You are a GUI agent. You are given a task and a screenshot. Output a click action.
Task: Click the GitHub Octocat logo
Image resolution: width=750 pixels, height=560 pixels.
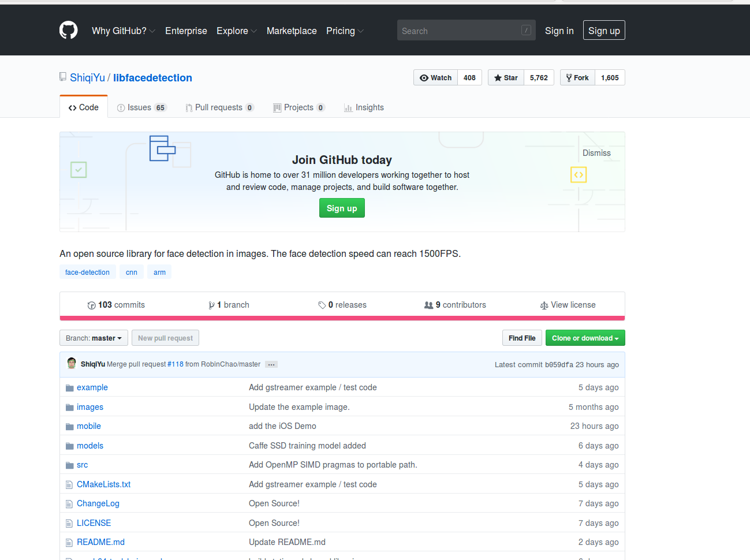[68, 30]
